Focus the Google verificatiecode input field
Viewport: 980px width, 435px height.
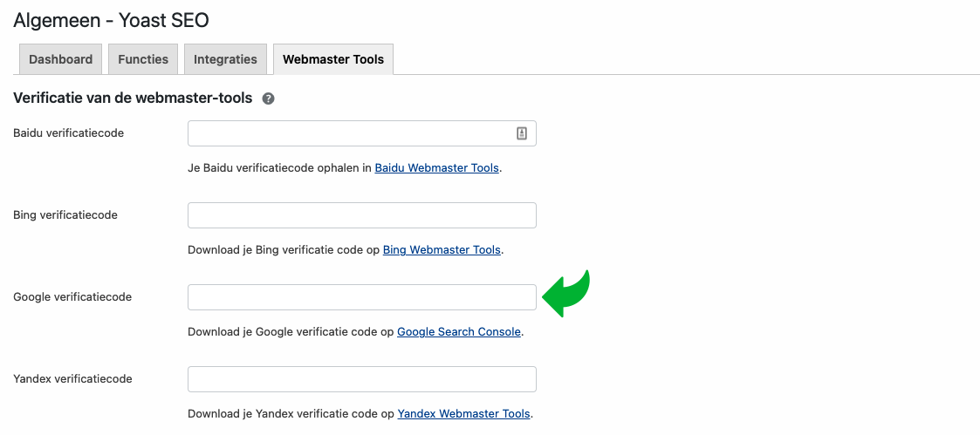click(362, 297)
